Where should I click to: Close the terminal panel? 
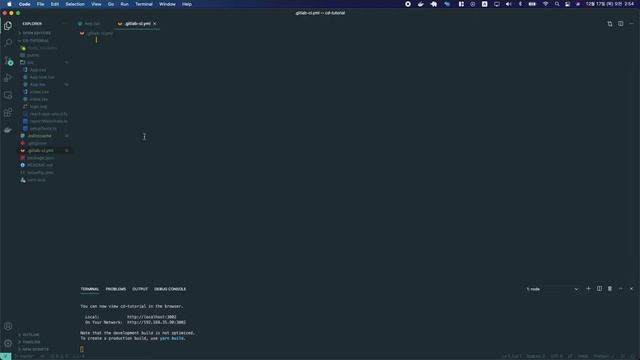pyautogui.click(x=631, y=289)
